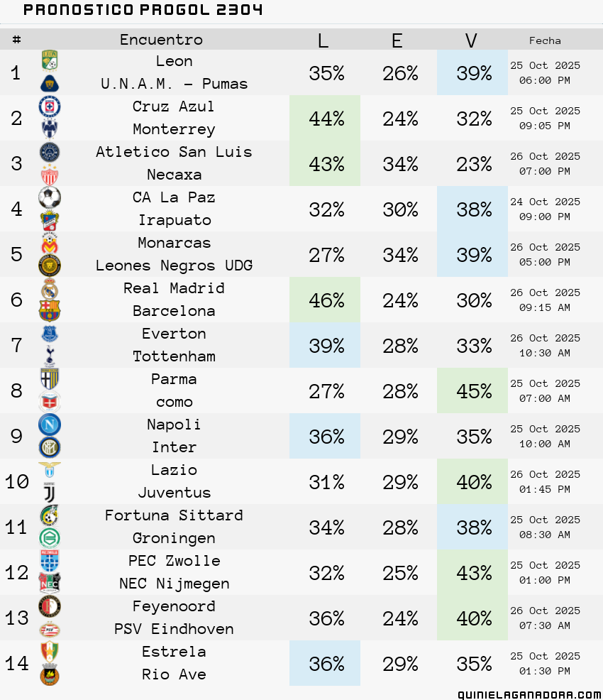Click the PSV Eindhoven logo
Screen dimensions: 603x700
50,630
